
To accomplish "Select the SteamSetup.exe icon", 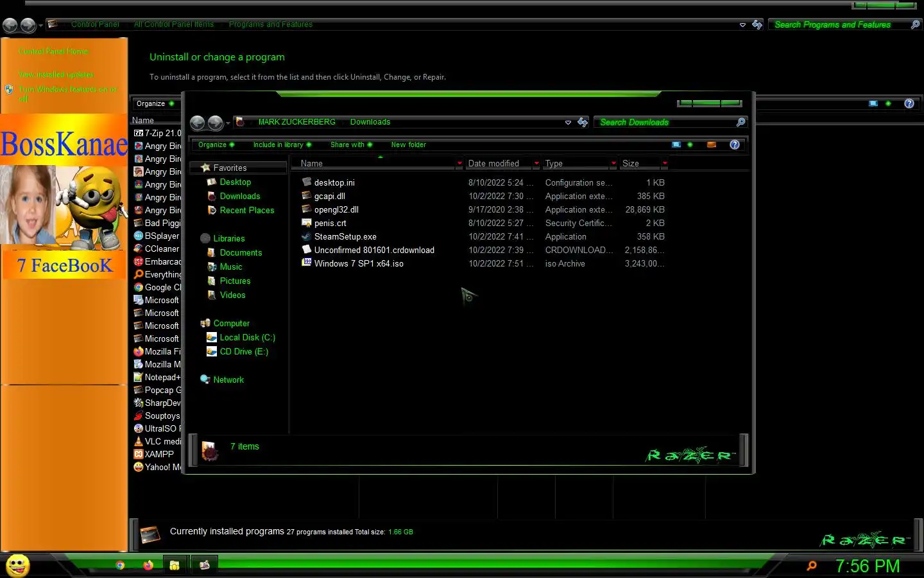I will pos(307,236).
